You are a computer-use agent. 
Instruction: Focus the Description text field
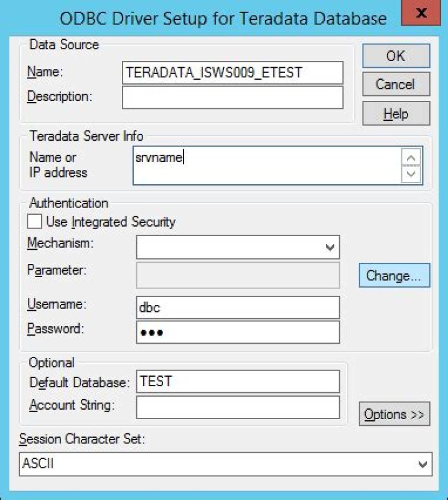pos(233,97)
